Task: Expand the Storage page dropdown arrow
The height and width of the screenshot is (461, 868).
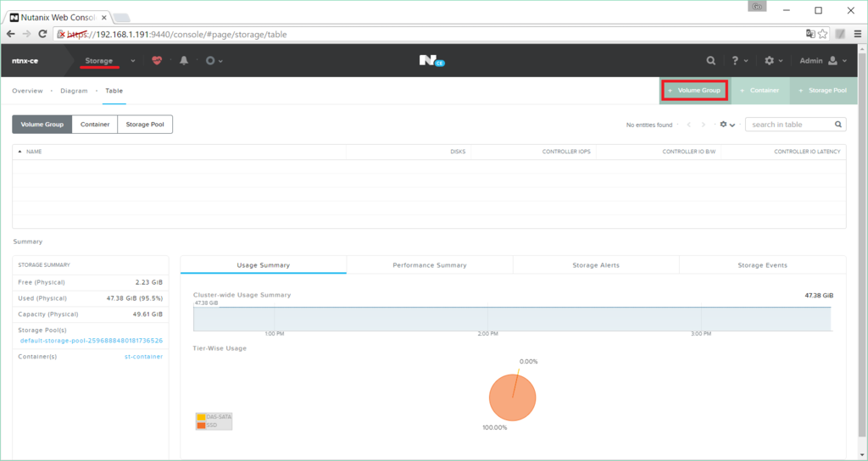Action: pos(133,61)
